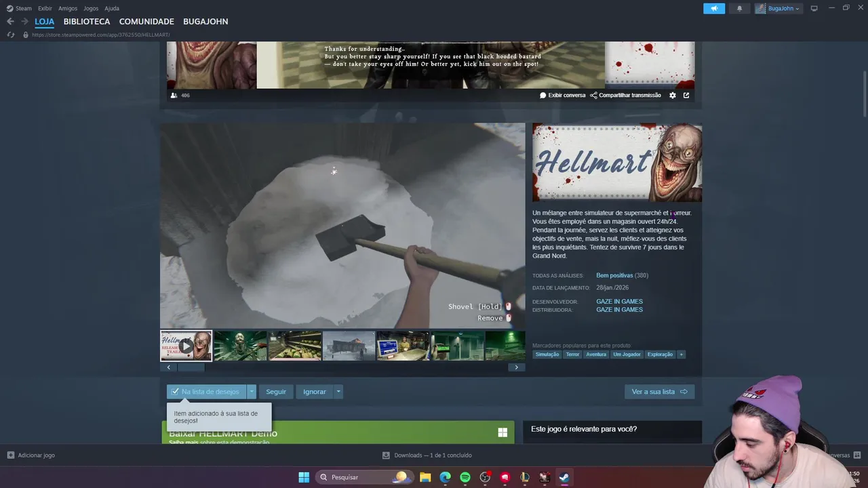Select the second screenshot thumbnail with monster
This screenshot has height=488, width=868.
(x=240, y=346)
